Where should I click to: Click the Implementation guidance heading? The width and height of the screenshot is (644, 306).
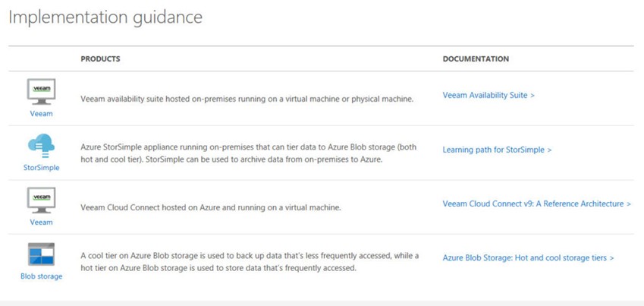point(105,17)
